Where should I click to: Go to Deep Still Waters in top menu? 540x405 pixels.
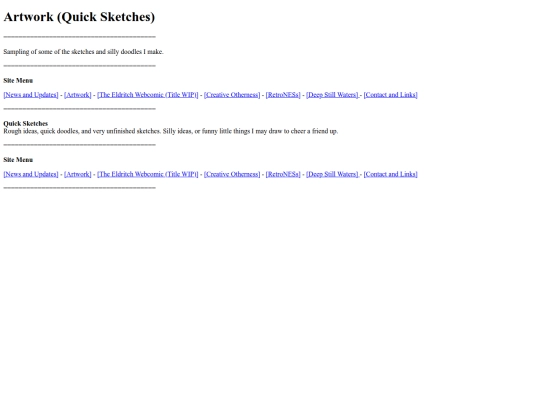(x=332, y=95)
